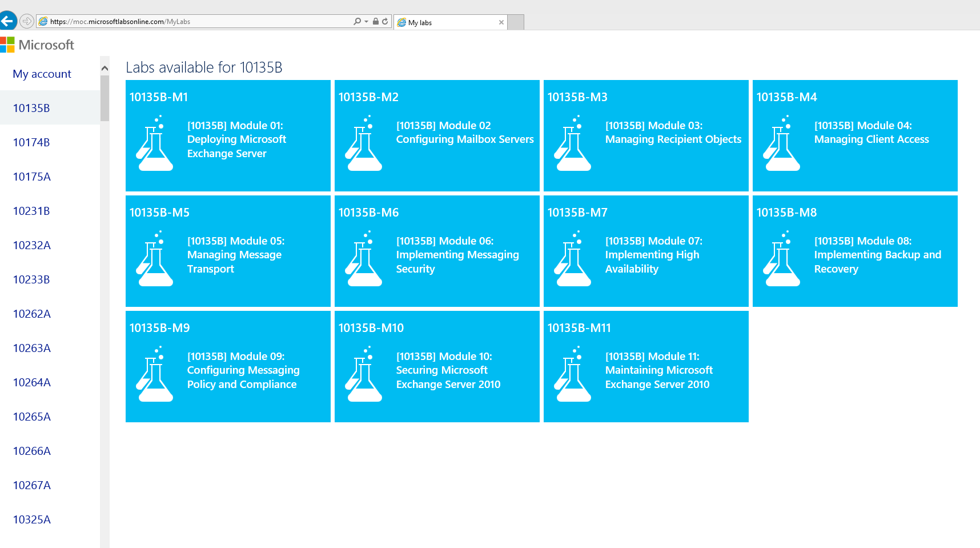Viewport: 980px width, 548px height.
Task: Click the lock security icon in address bar
Action: 376,22
